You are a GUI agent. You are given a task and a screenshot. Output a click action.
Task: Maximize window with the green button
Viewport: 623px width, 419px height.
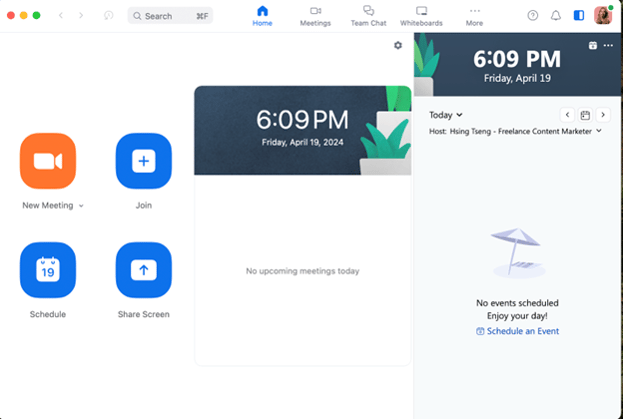tap(37, 15)
